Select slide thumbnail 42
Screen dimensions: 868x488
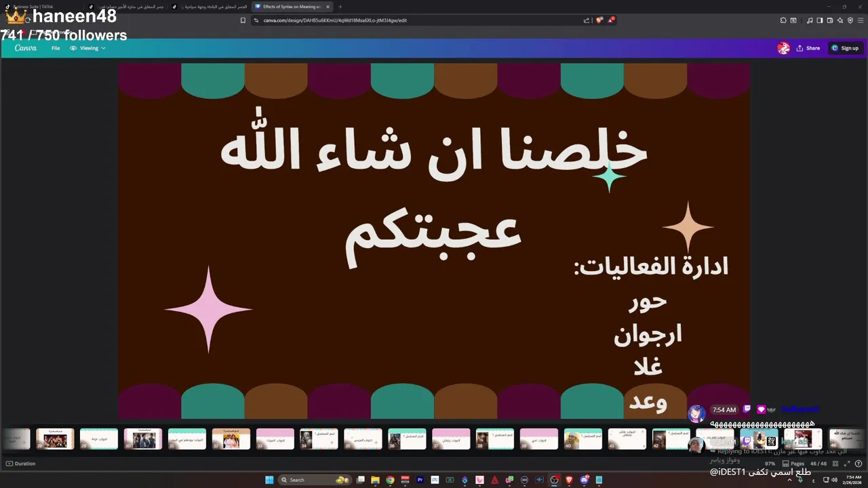671,439
